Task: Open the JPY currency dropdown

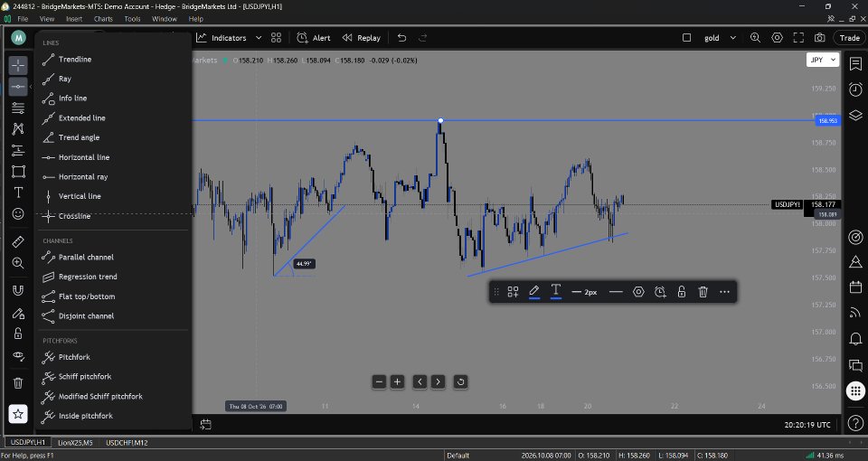Action: click(823, 60)
